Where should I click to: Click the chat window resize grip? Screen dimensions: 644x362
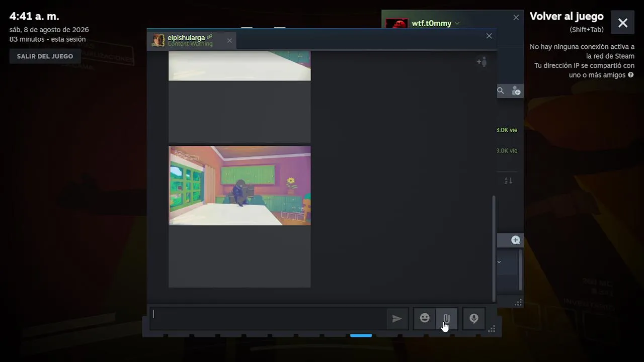[492, 329]
